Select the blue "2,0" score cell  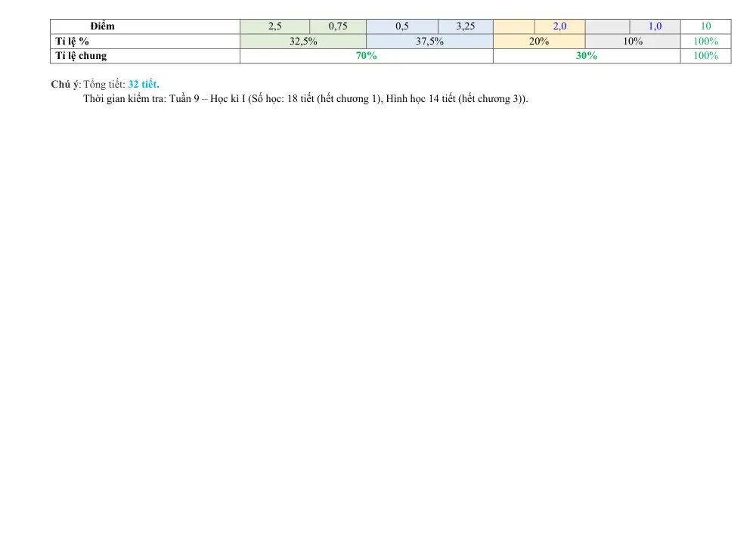point(559,26)
